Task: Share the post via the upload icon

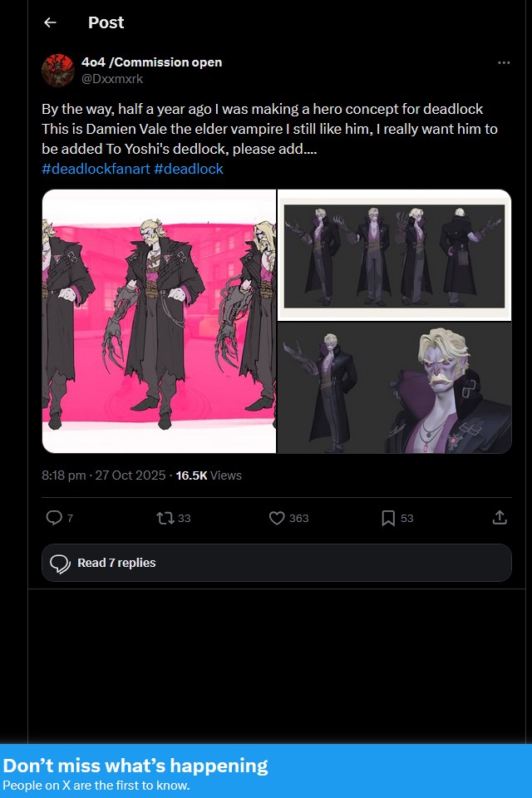Action: (x=500, y=518)
